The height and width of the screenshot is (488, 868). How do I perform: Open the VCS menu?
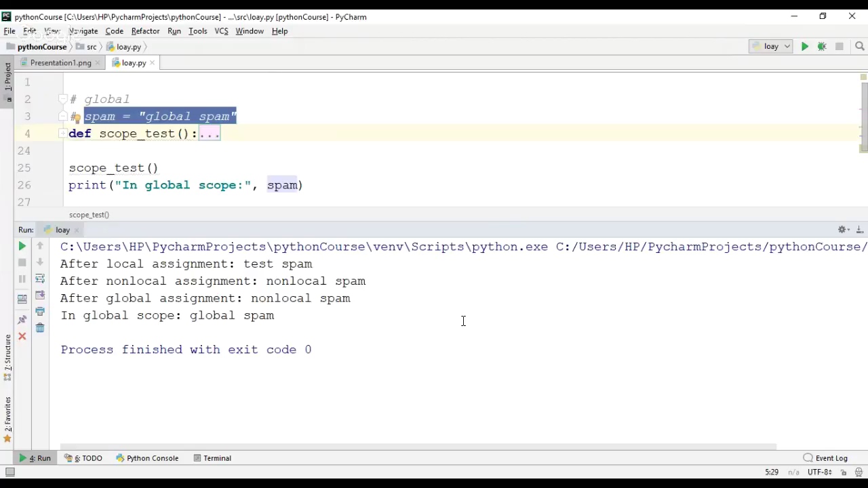tap(221, 31)
